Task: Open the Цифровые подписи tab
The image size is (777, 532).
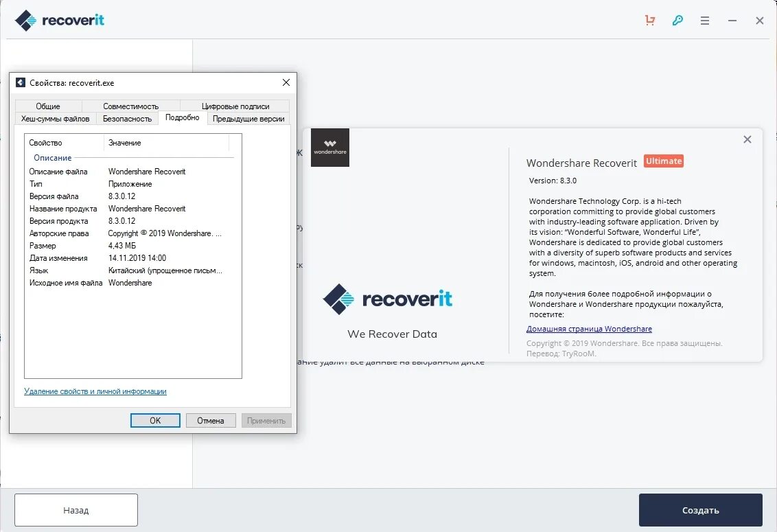Action: coord(235,106)
